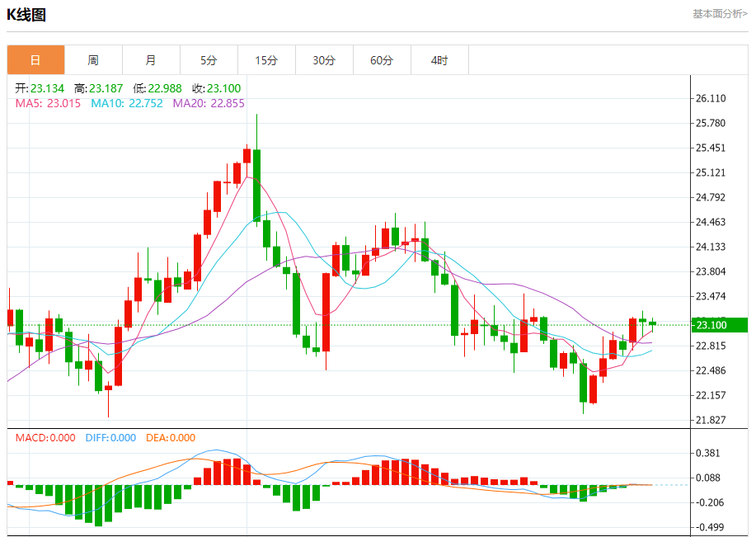This screenshot has width=756, height=537.
Task: Switch to the 月 monthly tab
Action: click(151, 60)
